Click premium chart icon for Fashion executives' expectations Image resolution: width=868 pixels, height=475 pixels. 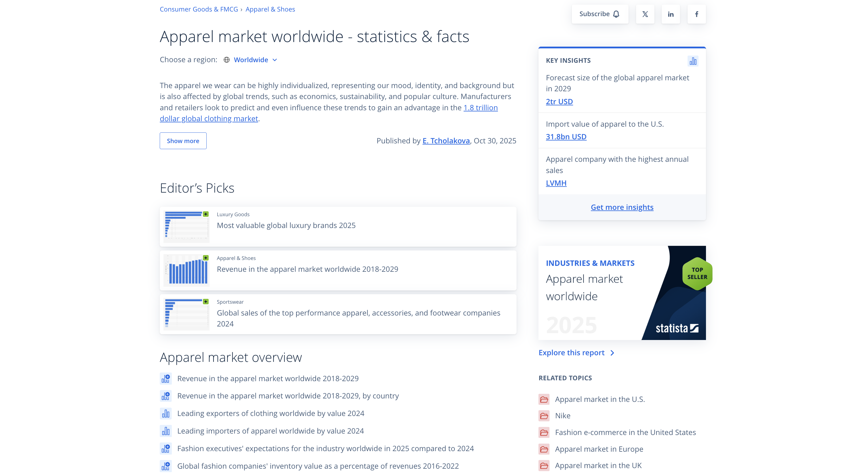(165, 448)
